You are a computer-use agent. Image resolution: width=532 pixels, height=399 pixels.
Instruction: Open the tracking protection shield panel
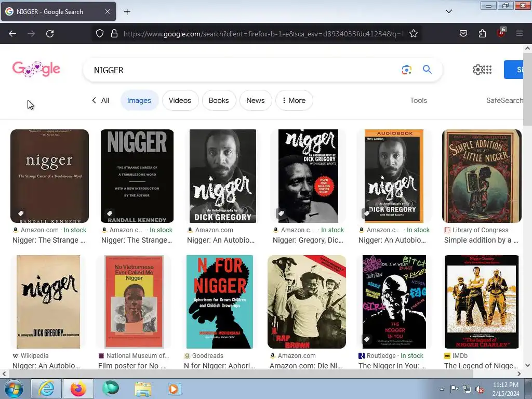(99, 34)
